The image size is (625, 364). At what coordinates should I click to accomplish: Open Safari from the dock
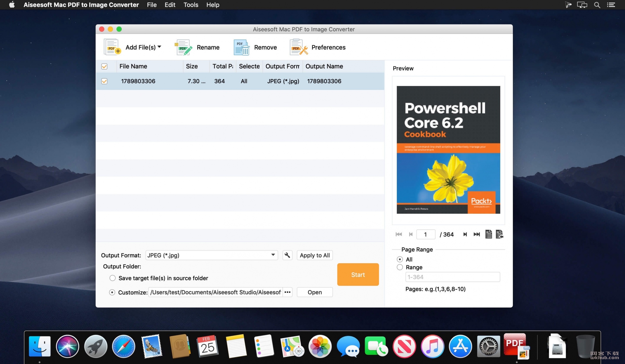(x=124, y=346)
